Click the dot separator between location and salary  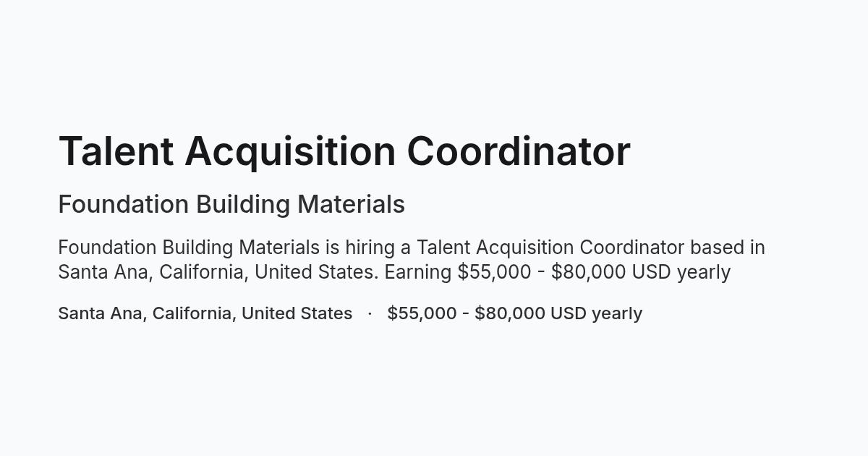[370, 313]
